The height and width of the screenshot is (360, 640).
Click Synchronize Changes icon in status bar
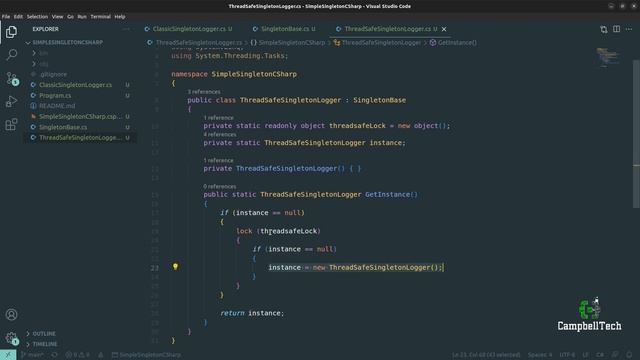[x=54, y=355]
